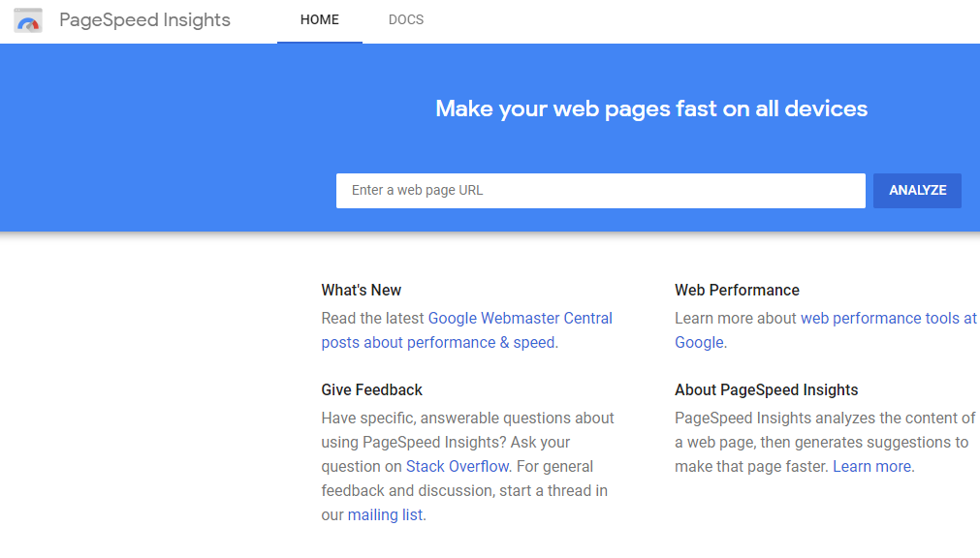Click posts about performance & speed link text
This screenshot has height=558, width=980.
click(x=438, y=342)
